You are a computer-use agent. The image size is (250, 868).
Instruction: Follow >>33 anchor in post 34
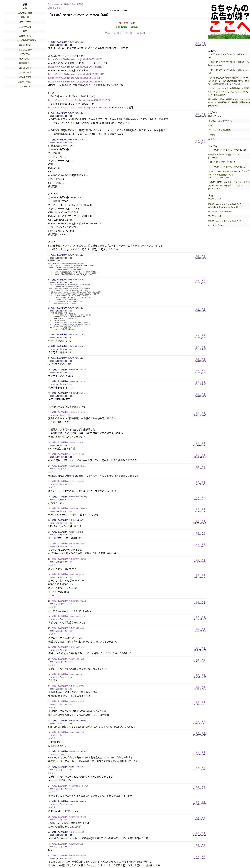pos(52,739)
